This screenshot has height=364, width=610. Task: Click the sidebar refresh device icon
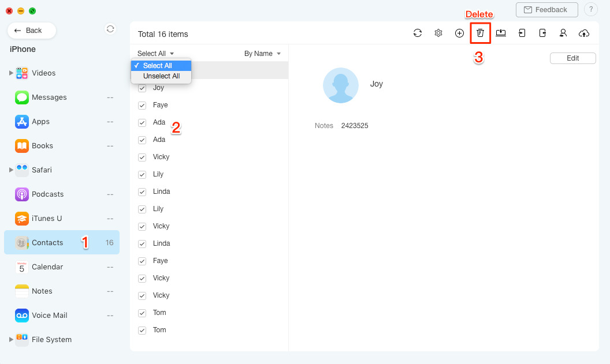110,29
